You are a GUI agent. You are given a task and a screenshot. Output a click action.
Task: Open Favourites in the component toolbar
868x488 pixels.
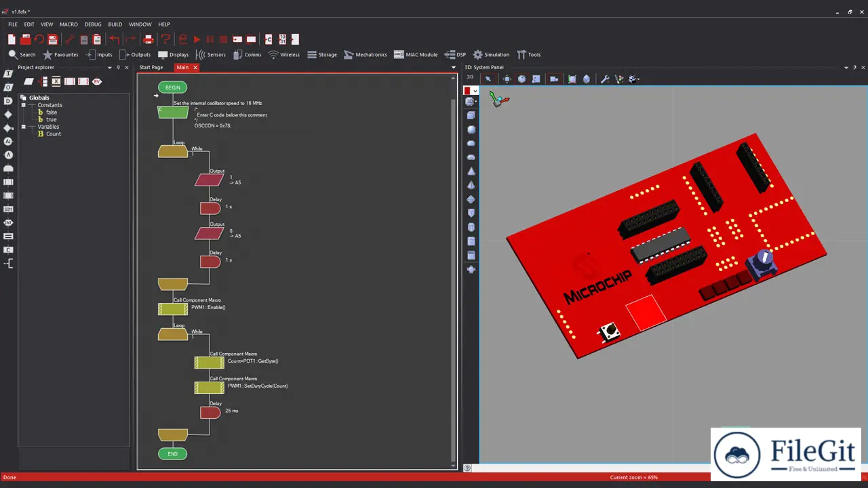(60, 55)
